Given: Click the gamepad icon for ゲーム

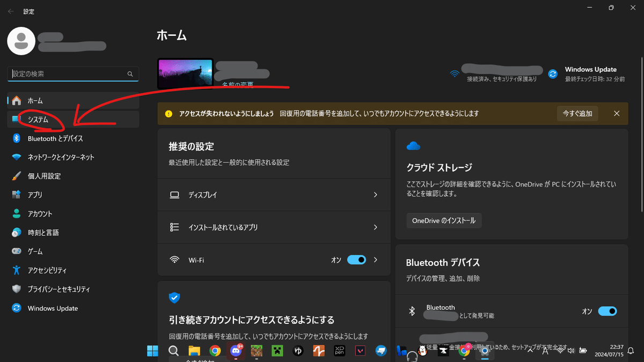Looking at the screenshot, I should tap(17, 252).
